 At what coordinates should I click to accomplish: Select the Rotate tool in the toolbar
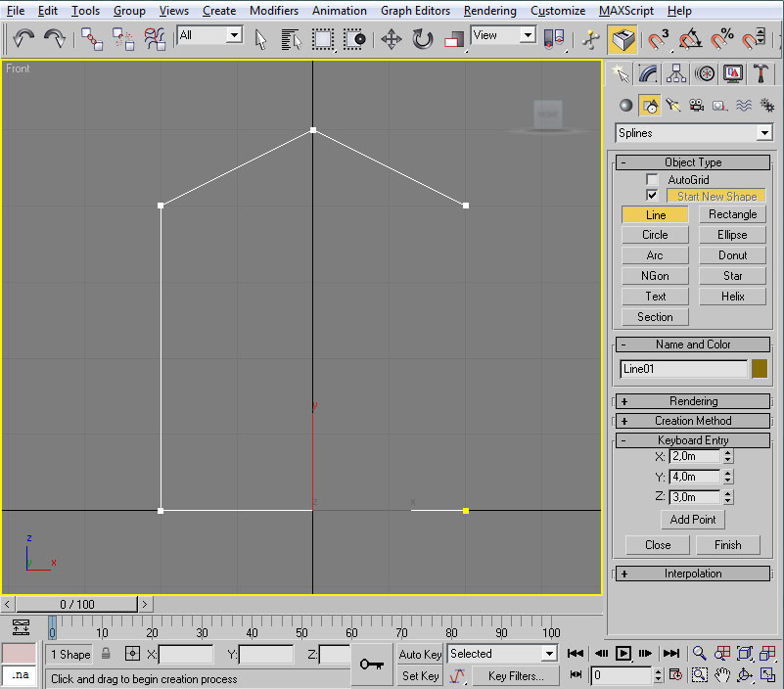(x=423, y=38)
